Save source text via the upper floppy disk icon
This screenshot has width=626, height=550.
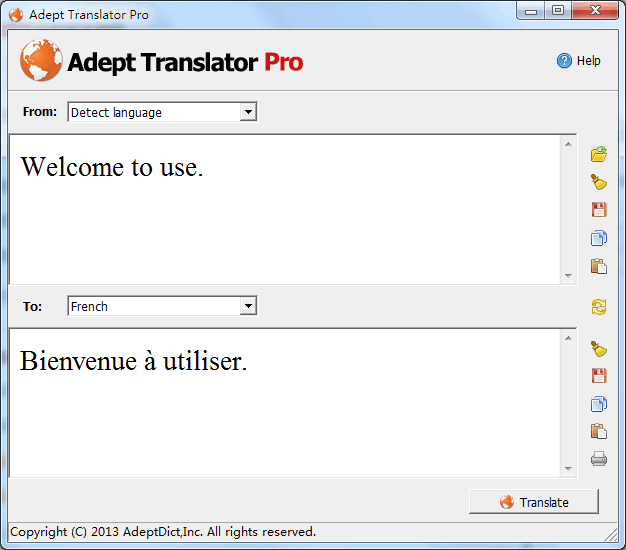599,210
